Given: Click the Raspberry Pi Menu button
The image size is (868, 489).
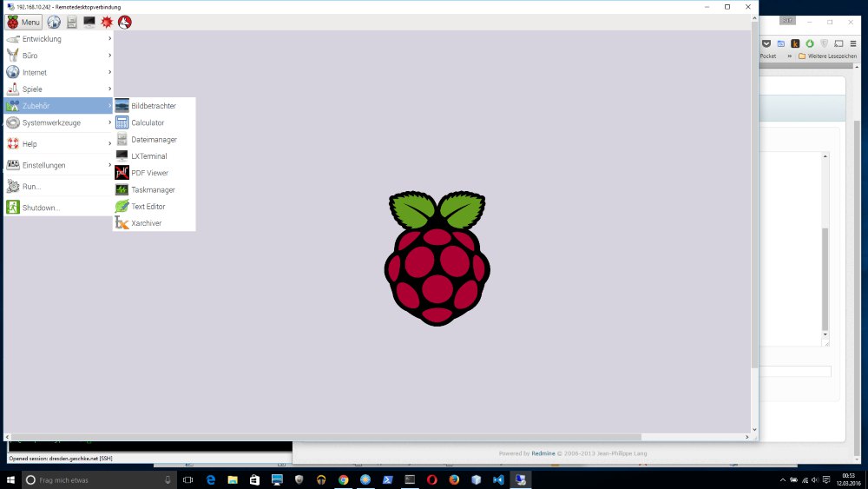Looking at the screenshot, I should [23, 23].
